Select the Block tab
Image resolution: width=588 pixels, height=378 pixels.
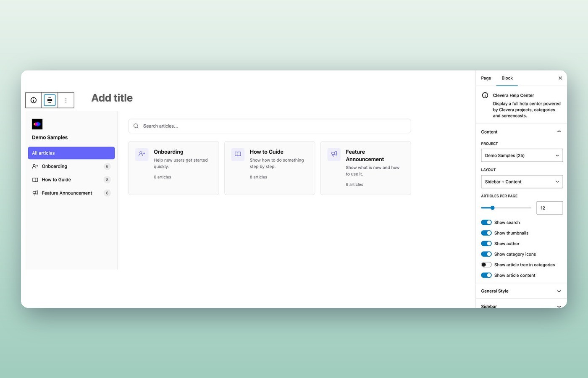tap(507, 78)
